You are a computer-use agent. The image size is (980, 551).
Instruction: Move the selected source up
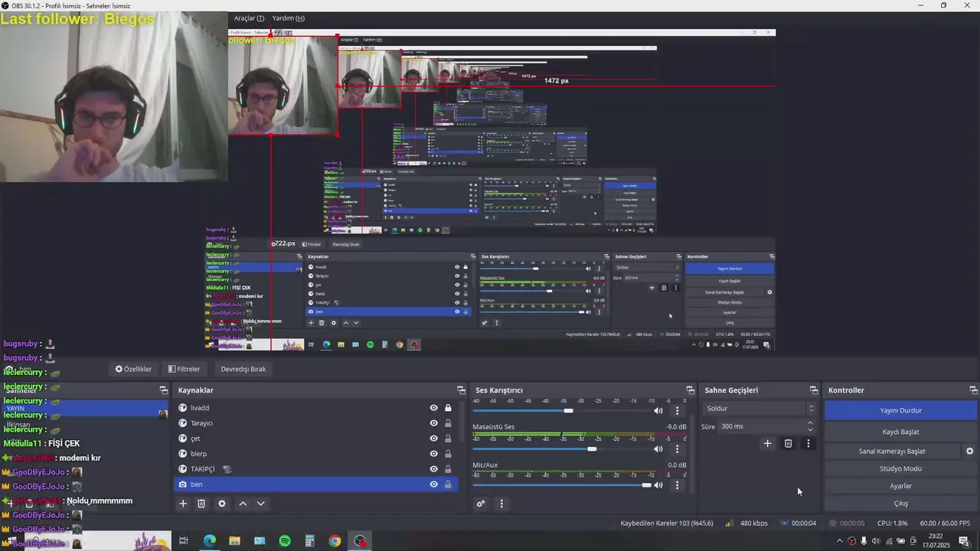click(243, 504)
